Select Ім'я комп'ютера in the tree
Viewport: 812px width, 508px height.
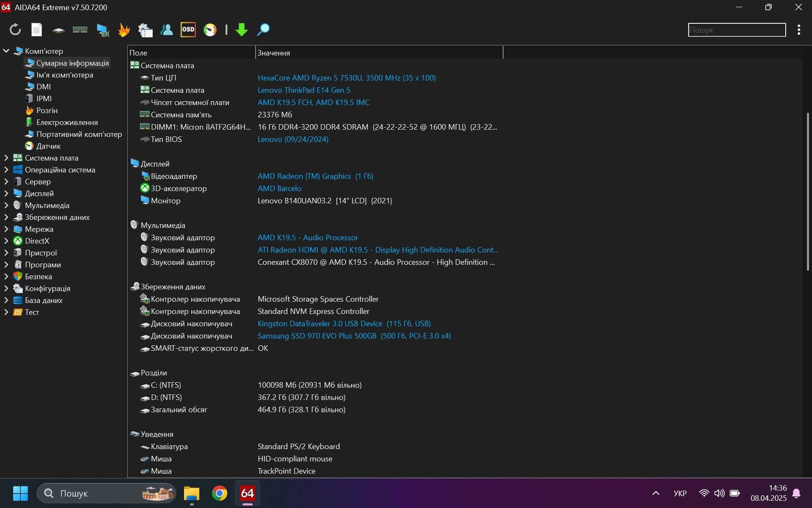[64, 75]
